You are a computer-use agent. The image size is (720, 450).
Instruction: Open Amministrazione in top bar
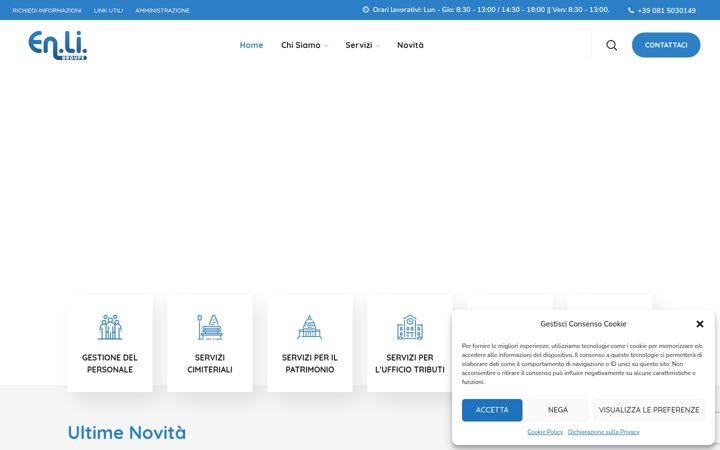pyautogui.click(x=163, y=10)
